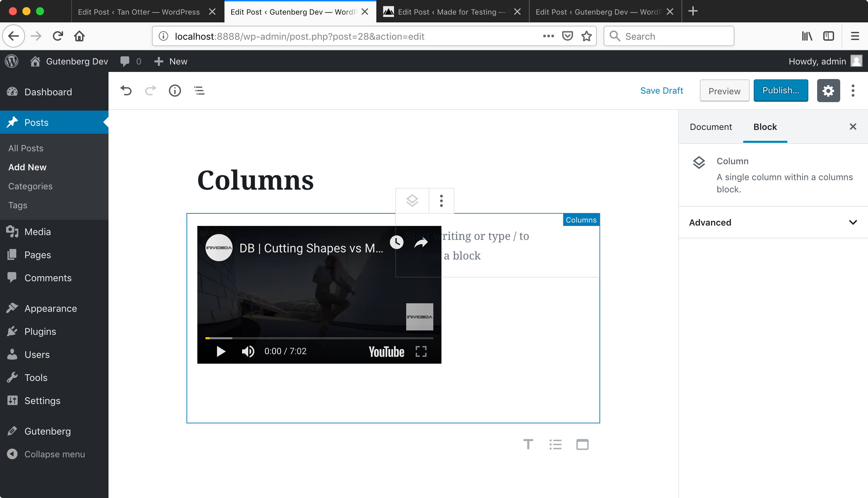Play the YouTube video
This screenshot has width=868, height=498.
tap(221, 351)
